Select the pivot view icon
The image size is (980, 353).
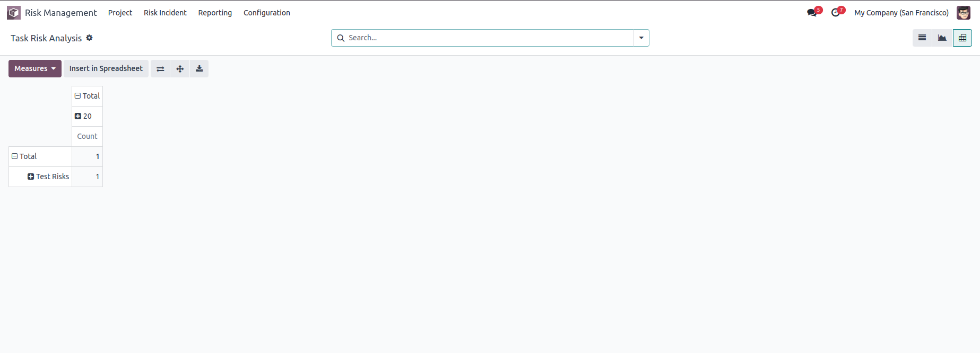coord(962,38)
